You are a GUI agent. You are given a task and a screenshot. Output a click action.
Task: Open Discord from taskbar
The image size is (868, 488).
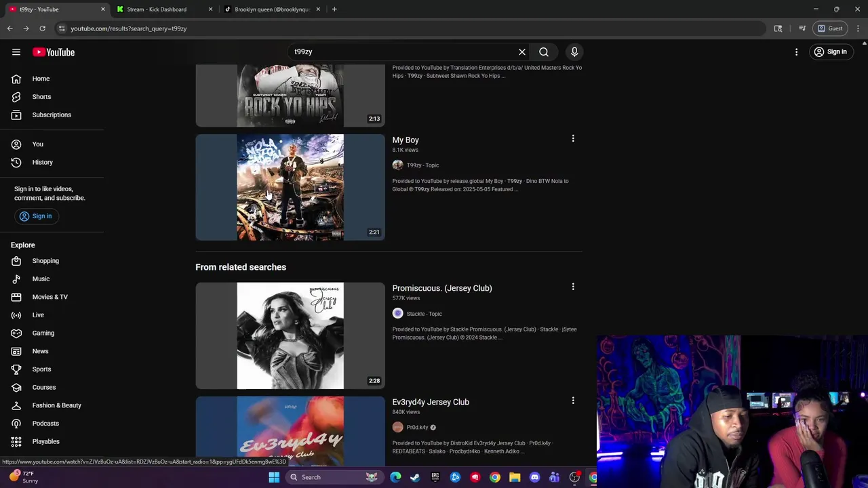pos(534,477)
